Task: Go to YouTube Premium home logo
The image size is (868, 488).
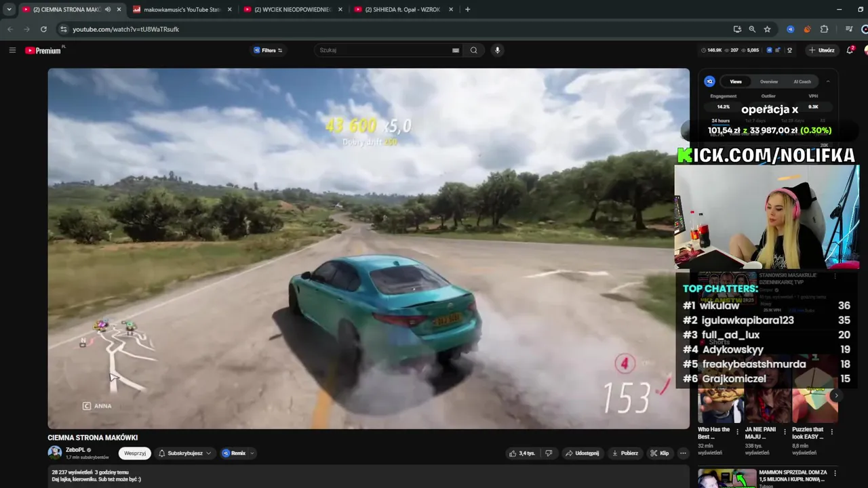Action: click(45, 50)
